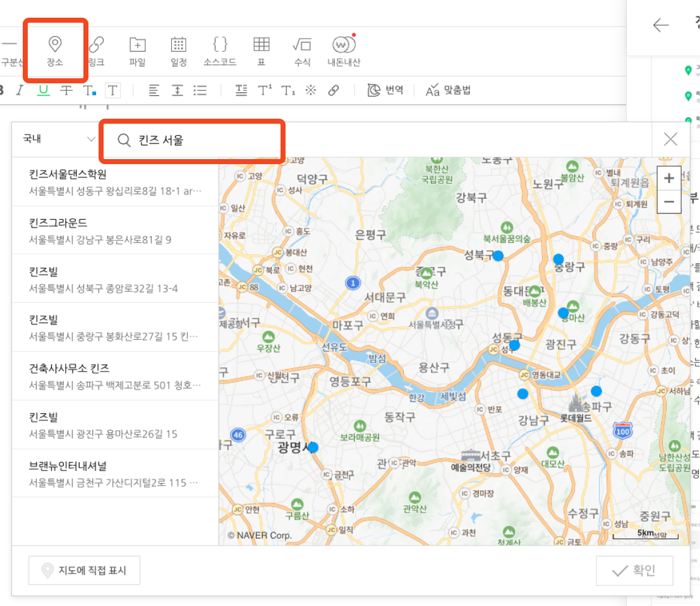Insert a schedule with the 일정 icon
The width and height of the screenshot is (700, 606).
click(179, 51)
